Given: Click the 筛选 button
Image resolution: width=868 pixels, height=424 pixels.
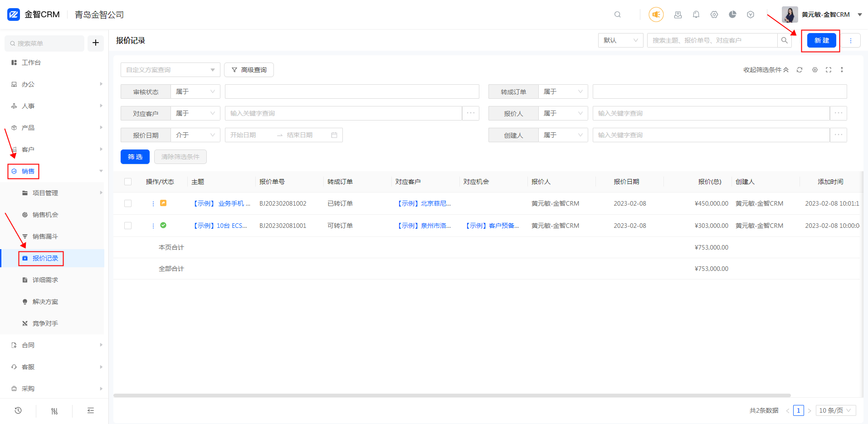Looking at the screenshot, I should [x=135, y=157].
